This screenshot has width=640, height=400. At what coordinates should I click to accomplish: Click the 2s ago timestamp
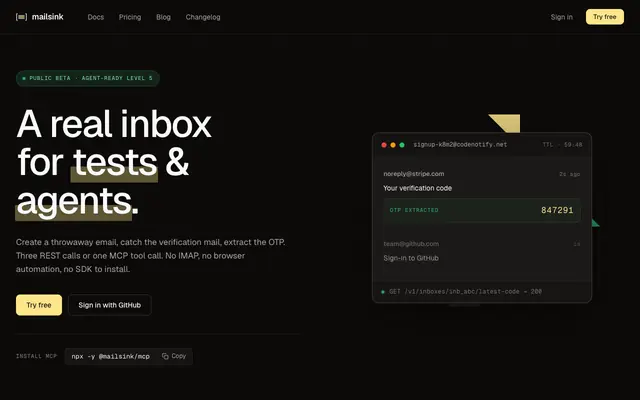point(569,174)
